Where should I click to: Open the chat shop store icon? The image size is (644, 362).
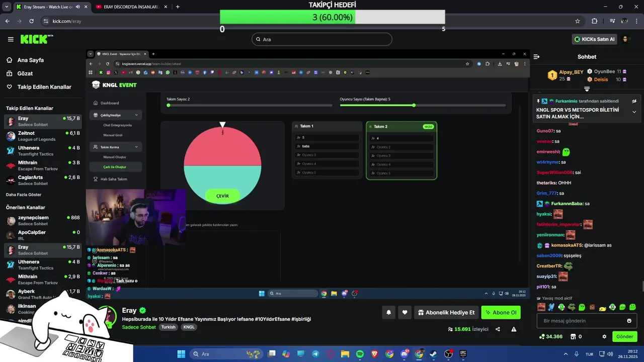(x=573, y=336)
